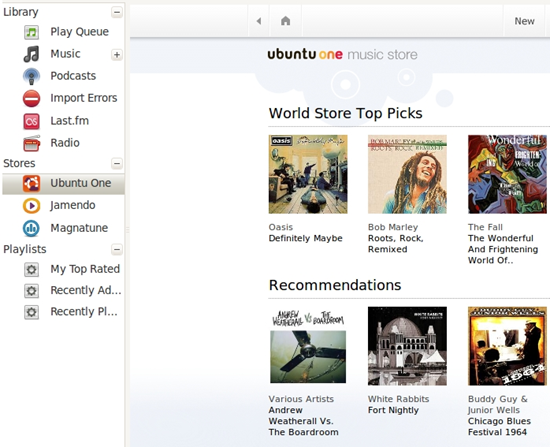Open the Recently Ad... playlist
Image resolution: width=550 pixels, height=447 pixels.
[86, 291]
